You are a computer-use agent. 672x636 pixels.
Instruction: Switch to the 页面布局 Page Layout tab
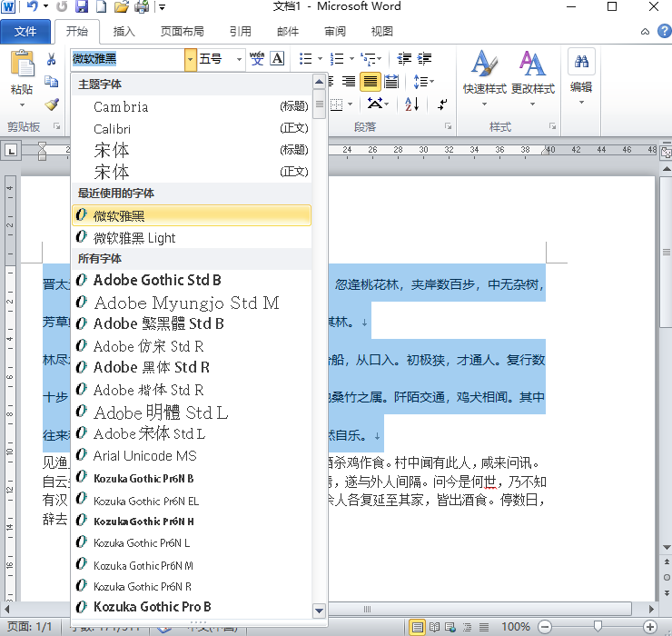point(182,32)
